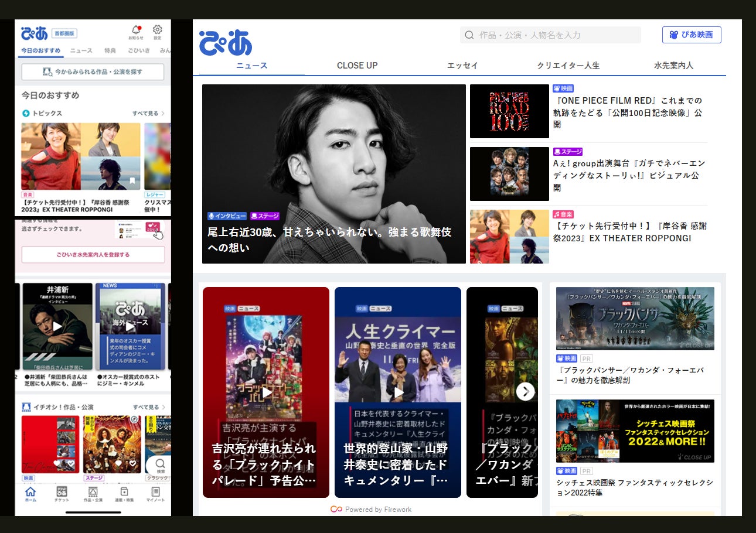Image resolution: width=756 pixels, height=533 pixels.
Task: Tap the 岸谷香 topic image in mobile app
Action: click(81, 156)
